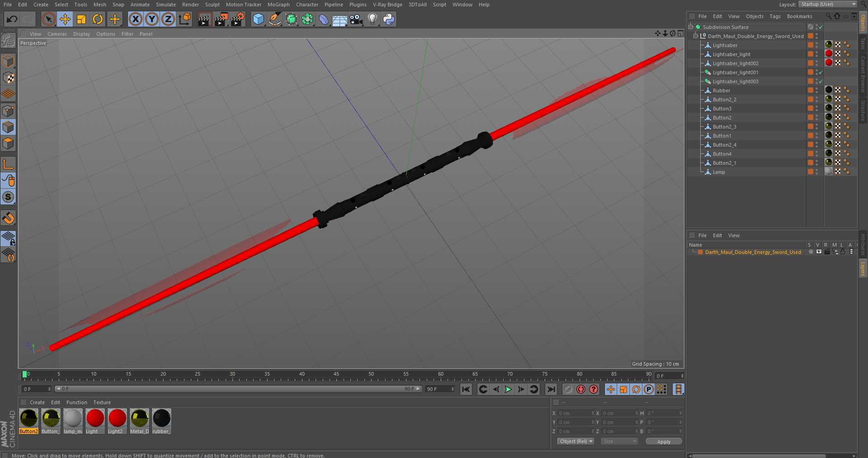Collapse Darth_Maul_Double_Energy_Sword_Used null group
Viewport: 868px width, 458px height.
click(x=696, y=36)
